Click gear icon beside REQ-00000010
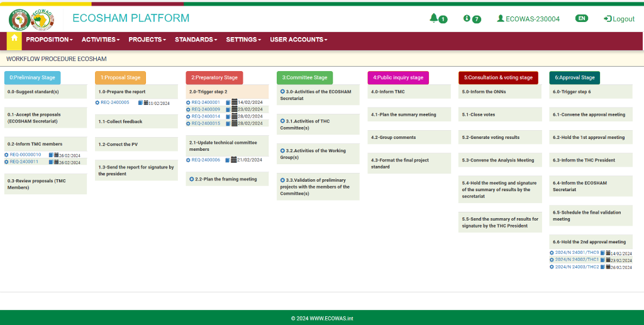 click(x=6, y=155)
